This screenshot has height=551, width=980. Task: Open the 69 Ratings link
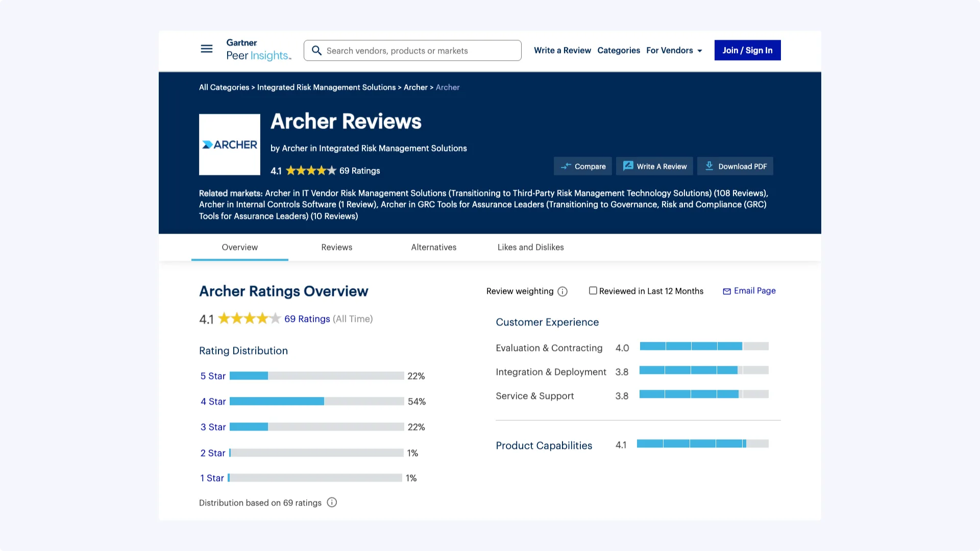click(x=307, y=319)
